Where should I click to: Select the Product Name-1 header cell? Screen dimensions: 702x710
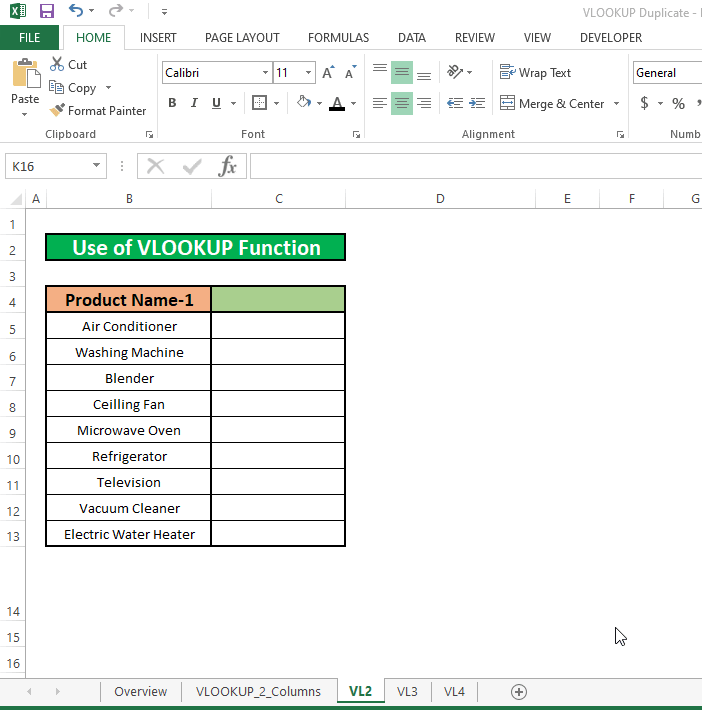click(129, 300)
